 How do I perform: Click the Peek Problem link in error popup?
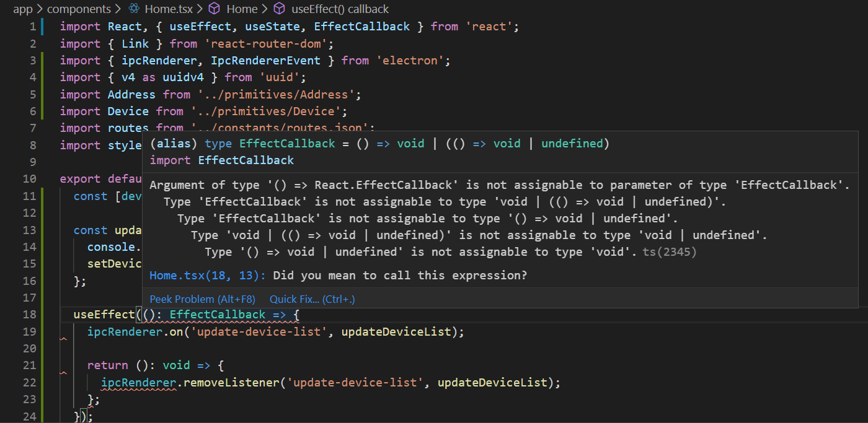203,299
